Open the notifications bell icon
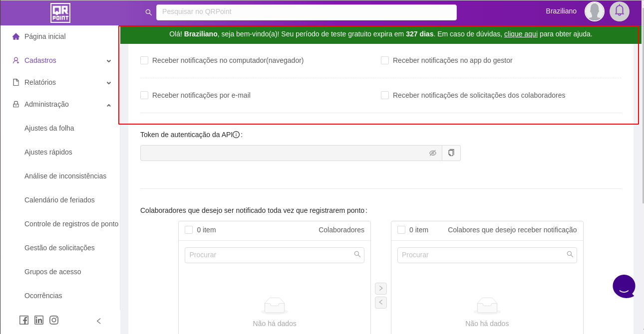 [x=619, y=11]
